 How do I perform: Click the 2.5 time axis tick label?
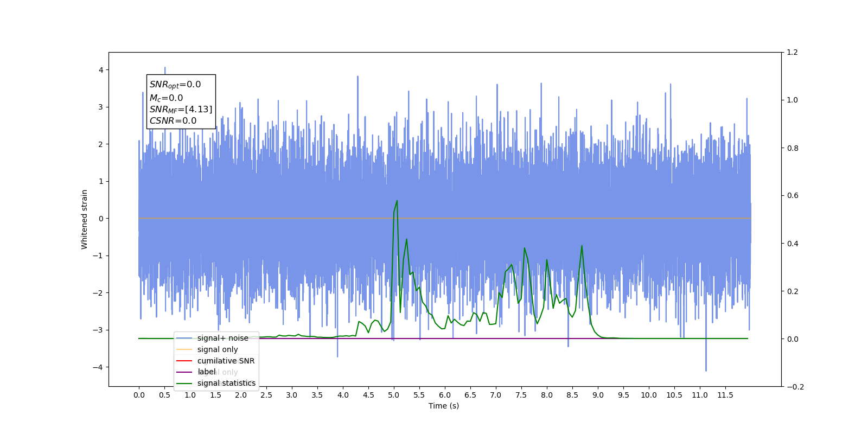coord(266,395)
